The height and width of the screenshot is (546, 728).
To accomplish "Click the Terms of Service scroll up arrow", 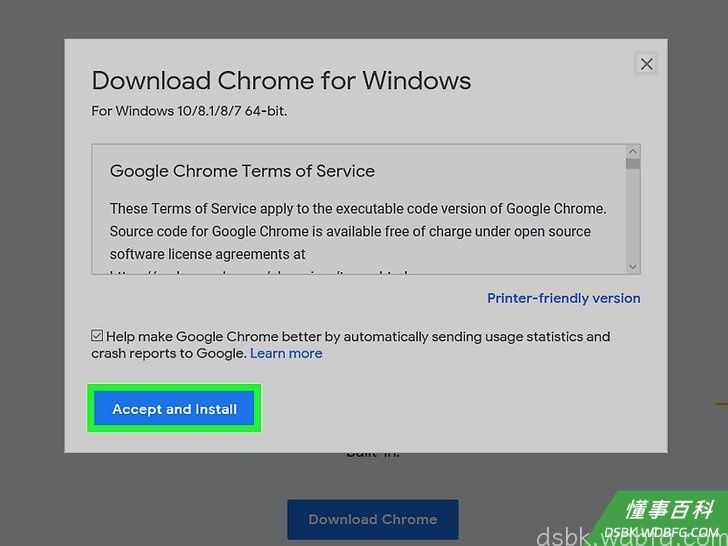I will (633, 151).
